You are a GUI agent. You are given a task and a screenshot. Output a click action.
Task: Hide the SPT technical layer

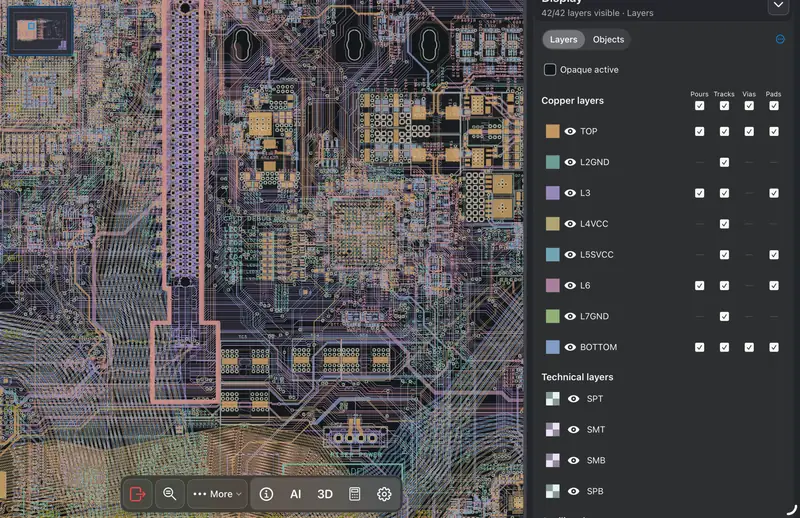[573, 399]
